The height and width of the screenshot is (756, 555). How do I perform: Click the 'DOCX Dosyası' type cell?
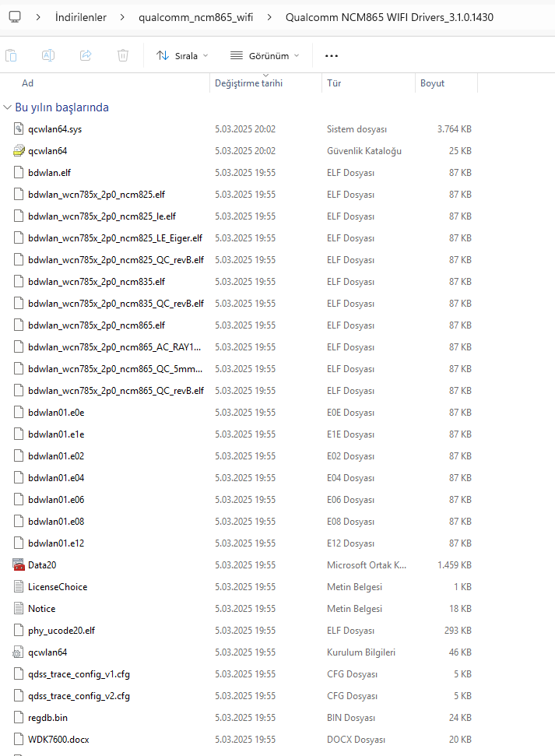point(356,739)
